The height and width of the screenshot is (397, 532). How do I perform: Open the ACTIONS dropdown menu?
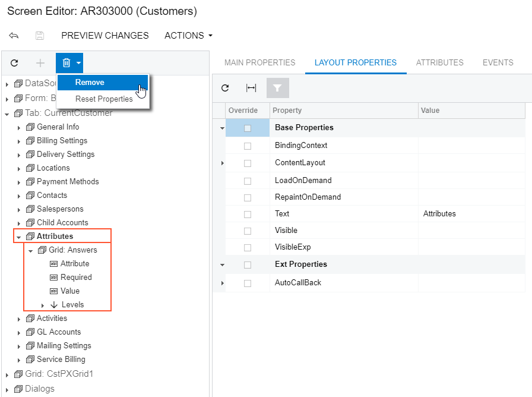(x=188, y=36)
